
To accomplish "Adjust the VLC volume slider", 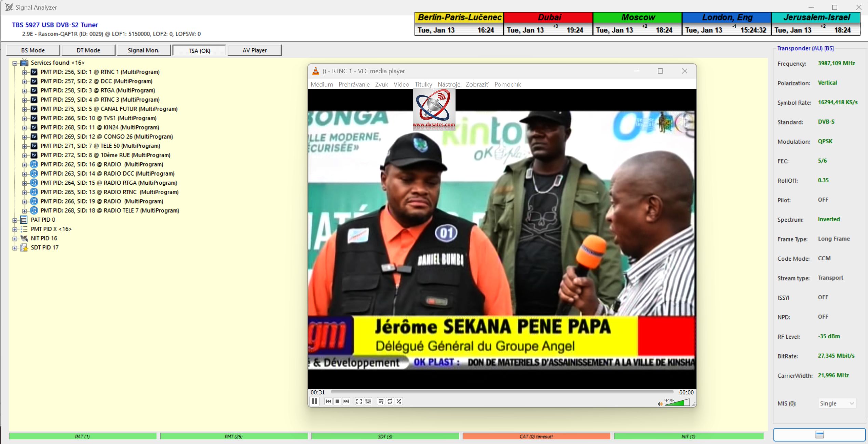I will coord(677,403).
